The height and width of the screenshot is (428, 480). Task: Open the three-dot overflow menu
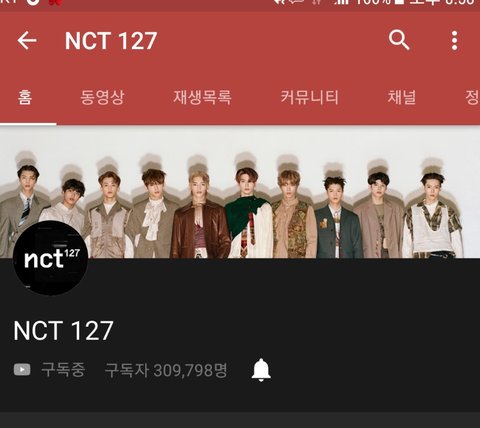click(x=455, y=41)
